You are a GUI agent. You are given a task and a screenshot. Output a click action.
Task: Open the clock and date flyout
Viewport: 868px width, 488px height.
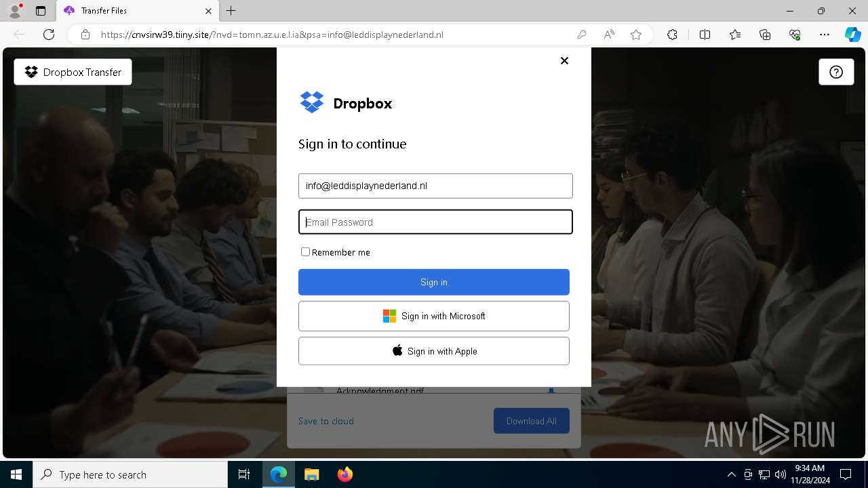pos(810,474)
